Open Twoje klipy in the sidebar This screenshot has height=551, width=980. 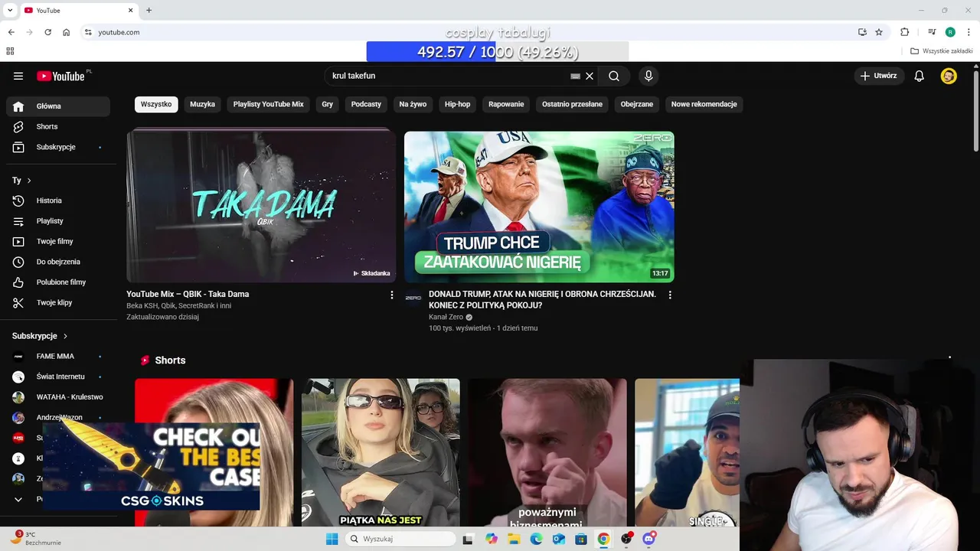click(x=58, y=302)
